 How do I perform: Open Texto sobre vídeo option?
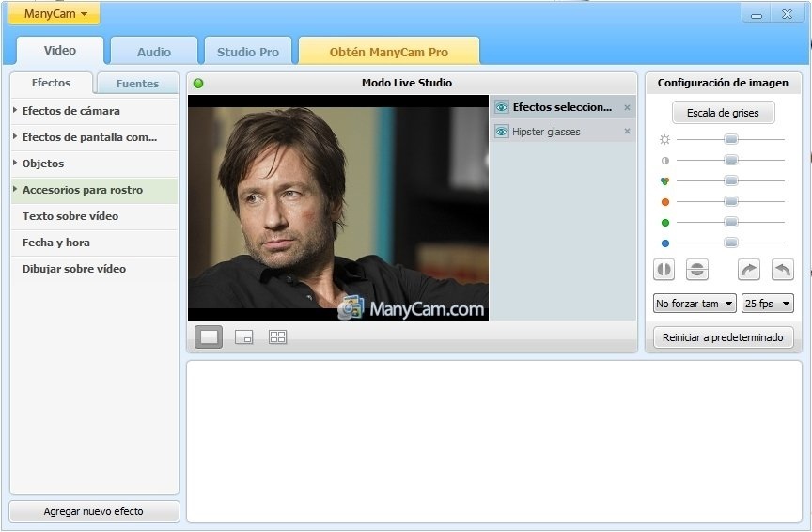pos(94,216)
